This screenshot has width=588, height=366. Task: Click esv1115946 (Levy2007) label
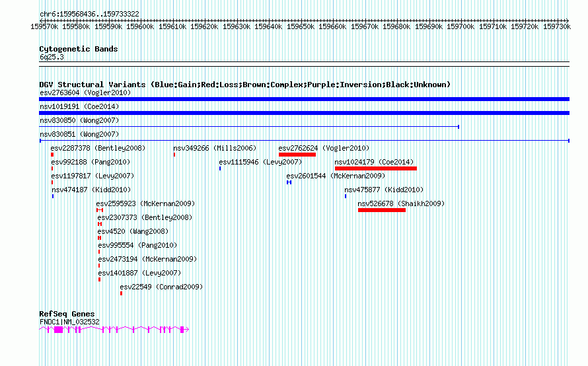[x=260, y=162]
